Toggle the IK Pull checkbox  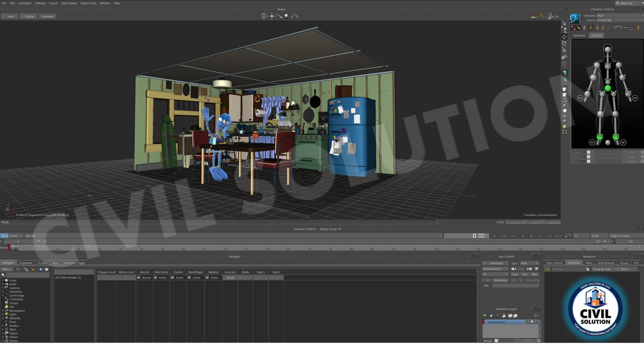(588, 161)
